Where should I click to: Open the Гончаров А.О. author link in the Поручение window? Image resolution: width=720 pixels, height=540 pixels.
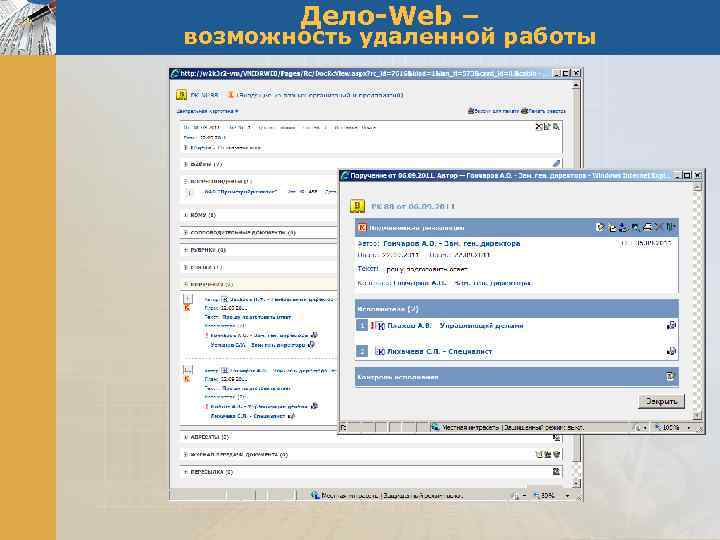tap(451, 243)
